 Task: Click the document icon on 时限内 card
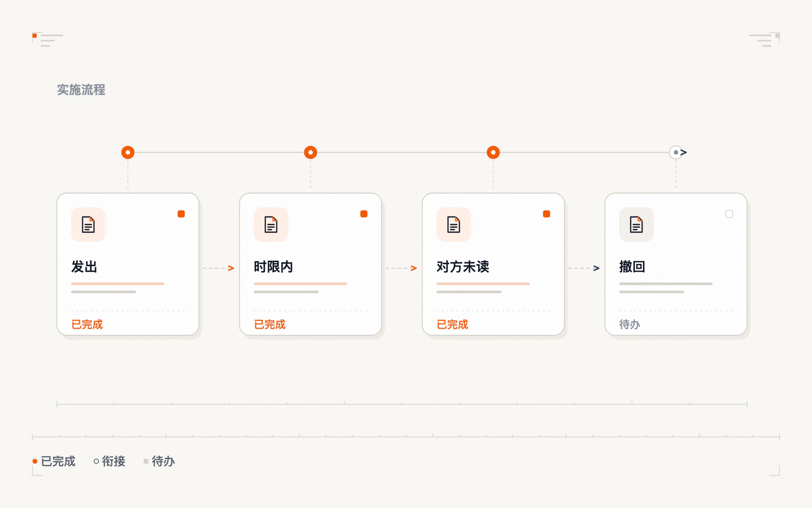pyautogui.click(x=271, y=225)
